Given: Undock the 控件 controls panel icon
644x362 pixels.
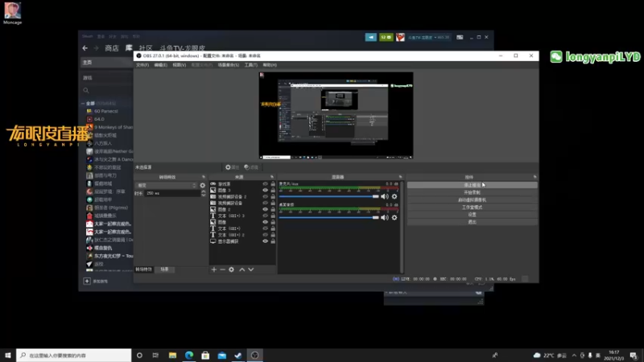Looking at the screenshot, I should [x=535, y=177].
